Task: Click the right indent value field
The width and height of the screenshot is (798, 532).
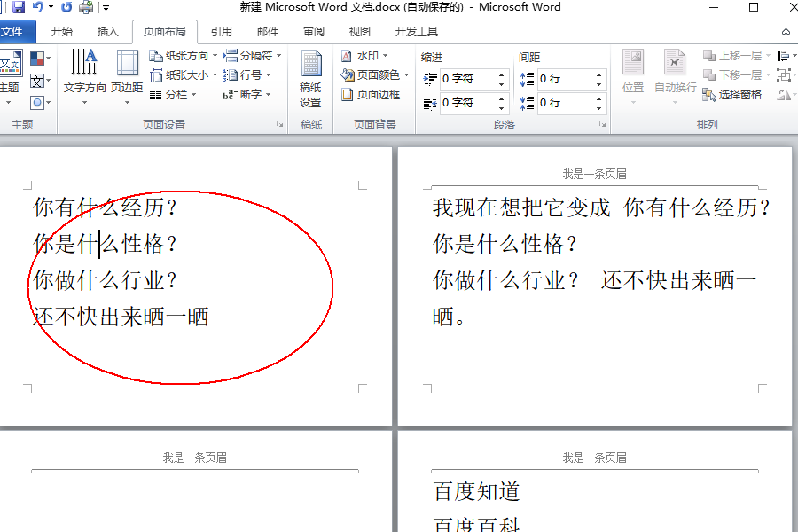Action: pos(467,103)
